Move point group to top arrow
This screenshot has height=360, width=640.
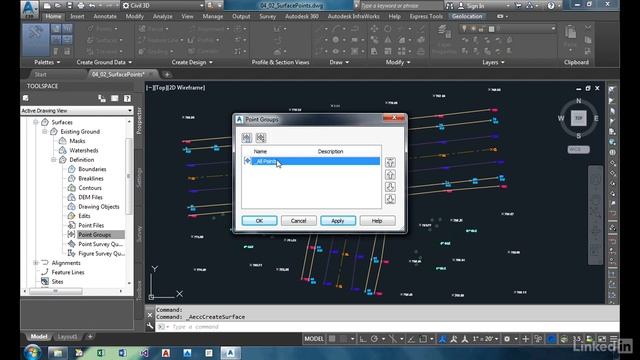point(390,162)
